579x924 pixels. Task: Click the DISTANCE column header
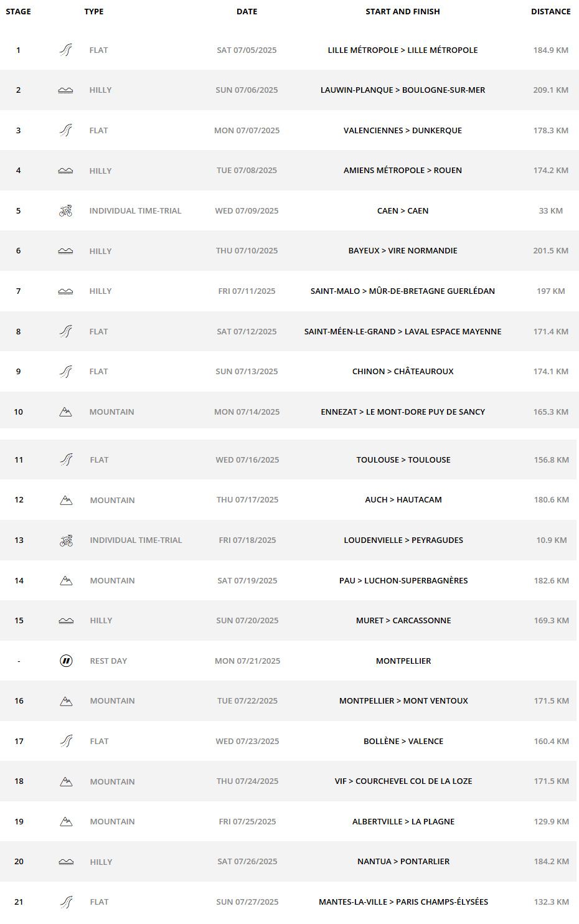click(x=551, y=11)
